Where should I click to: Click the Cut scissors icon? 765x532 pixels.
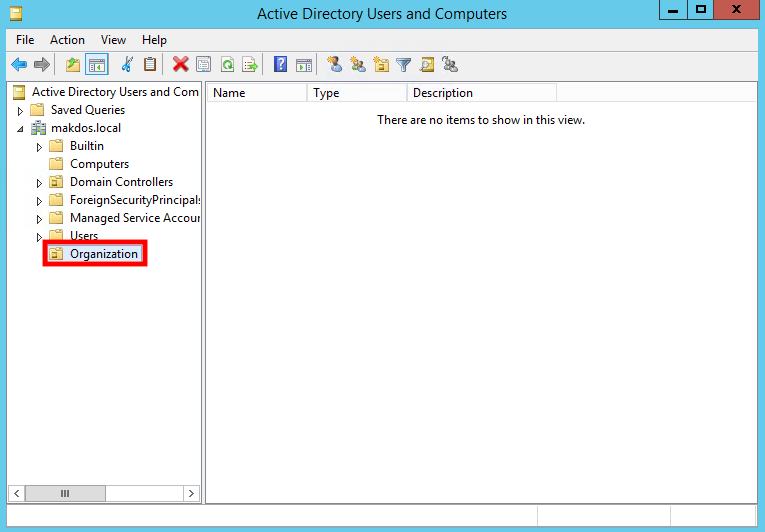pyautogui.click(x=127, y=64)
